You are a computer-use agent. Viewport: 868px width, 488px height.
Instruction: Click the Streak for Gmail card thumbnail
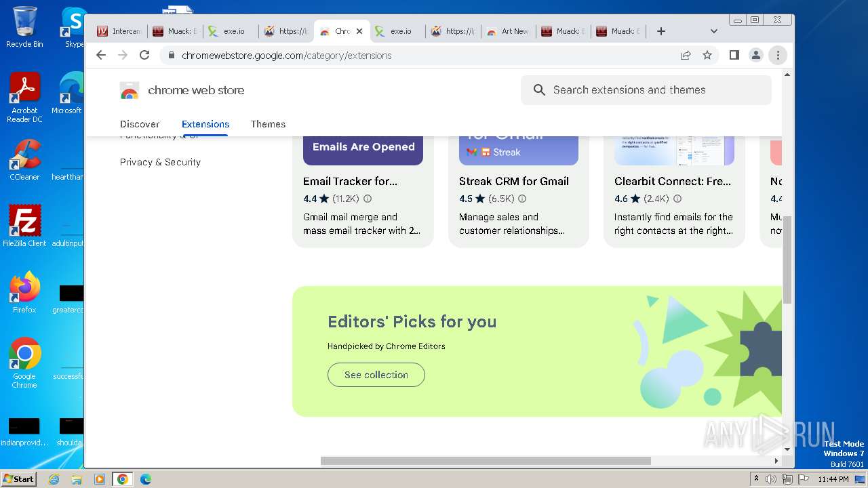[519, 150]
